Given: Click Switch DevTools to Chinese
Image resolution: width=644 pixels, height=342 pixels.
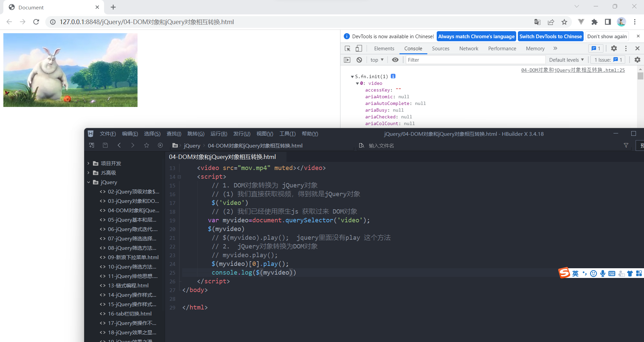Looking at the screenshot, I should point(550,36).
